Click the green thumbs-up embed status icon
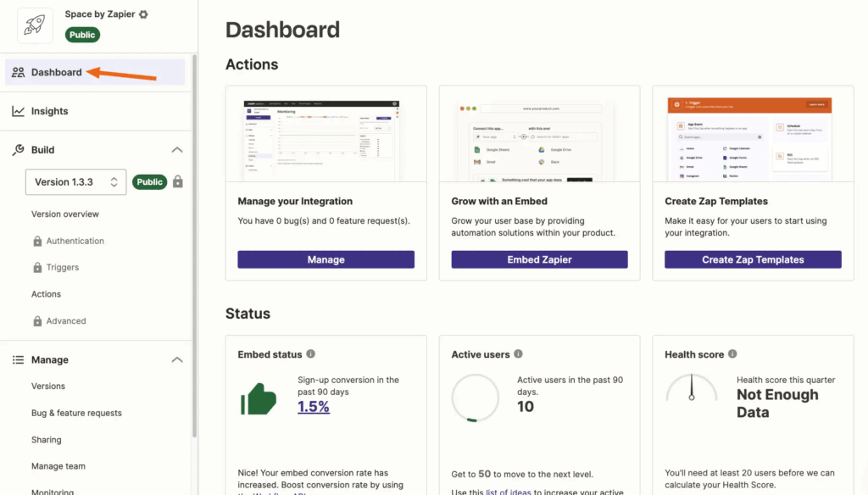This screenshot has height=495, width=868. (x=259, y=398)
